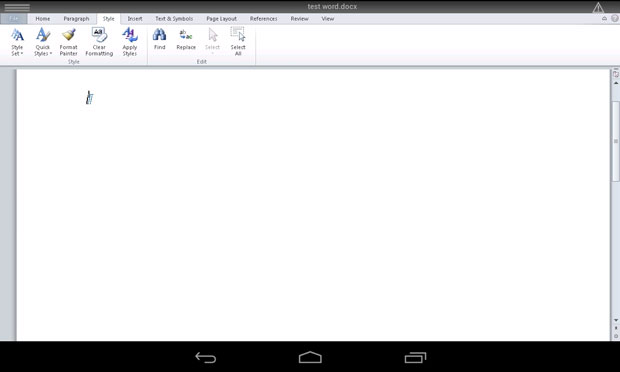The width and height of the screenshot is (620, 372).
Task: Expand the Select cursor dropdown
Action: 212,41
